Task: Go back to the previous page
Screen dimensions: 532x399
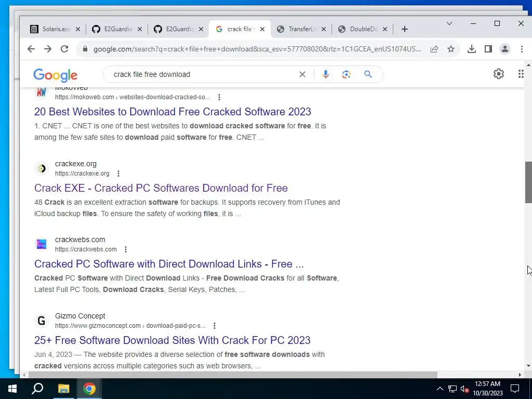Action: pos(31,49)
